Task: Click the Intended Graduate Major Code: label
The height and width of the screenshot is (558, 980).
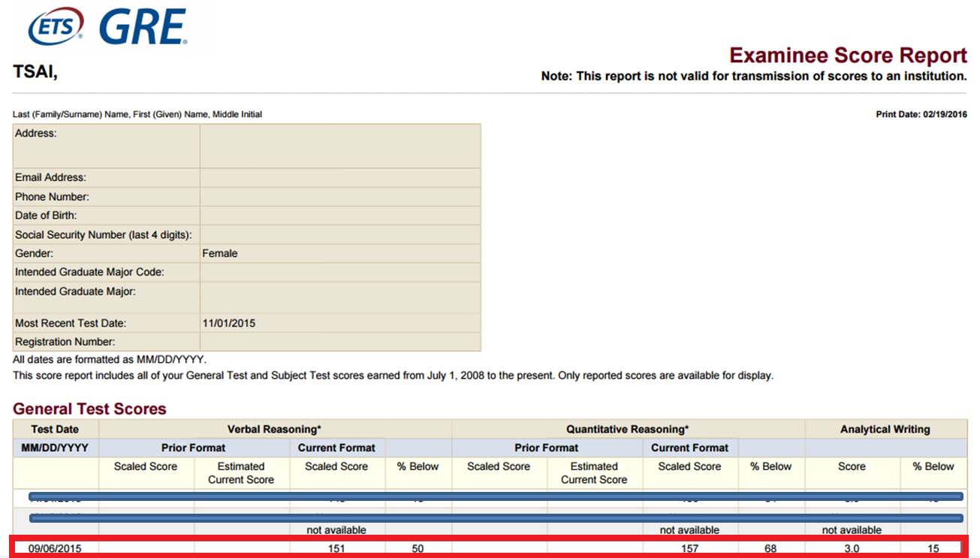Action: pyautogui.click(x=89, y=273)
